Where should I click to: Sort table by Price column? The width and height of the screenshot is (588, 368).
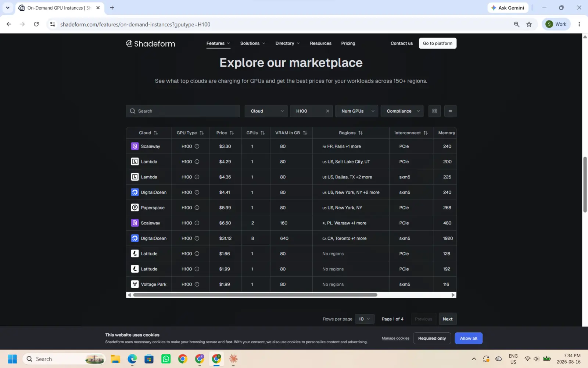coord(232,133)
